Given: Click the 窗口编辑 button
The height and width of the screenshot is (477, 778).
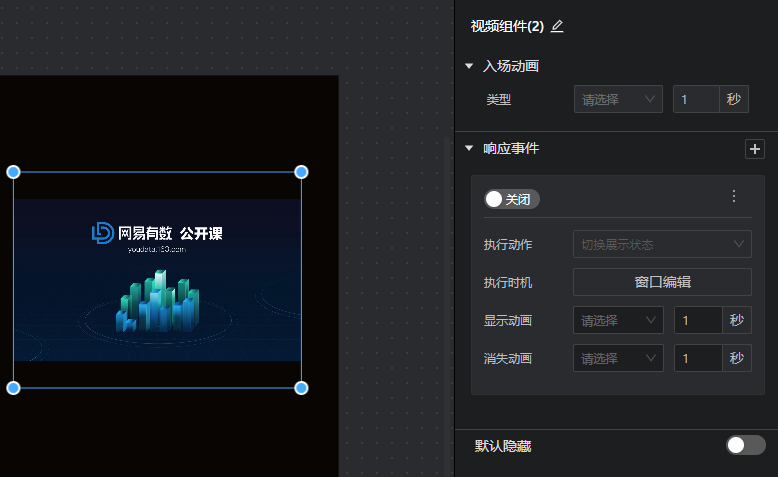Looking at the screenshot, I should (661, 282).
